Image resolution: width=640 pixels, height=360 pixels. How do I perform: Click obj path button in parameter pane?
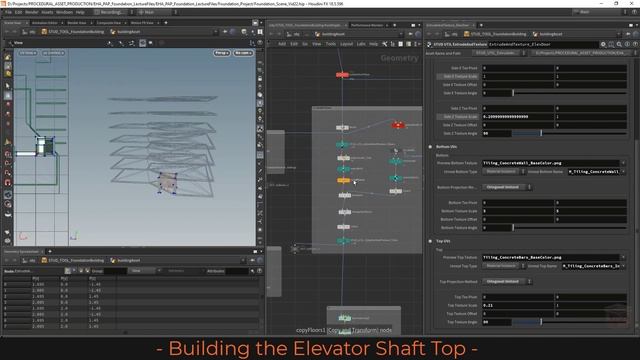[451, 34]
